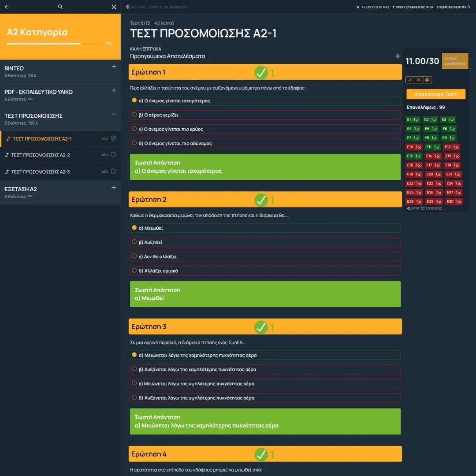Select answer δ) Αυξάνεται λόγω της υψηλότερης πυκνότητας

pos(265,398)
